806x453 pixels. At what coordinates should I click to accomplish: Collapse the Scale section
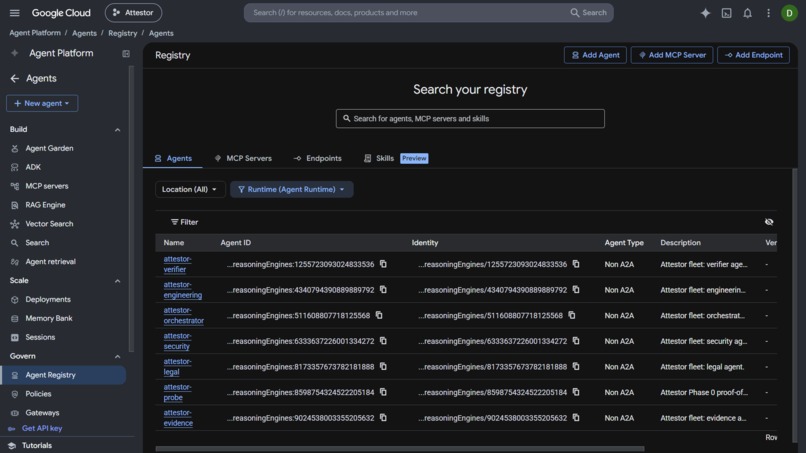pos(117,281)
